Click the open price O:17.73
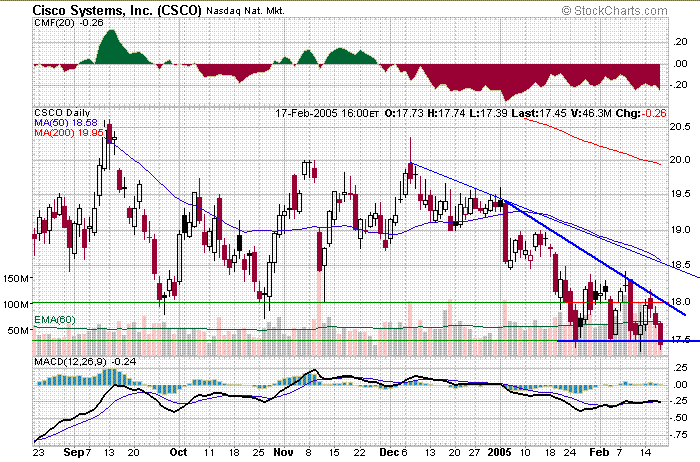Viewport: 700px width, 462px height. [404, 113]
